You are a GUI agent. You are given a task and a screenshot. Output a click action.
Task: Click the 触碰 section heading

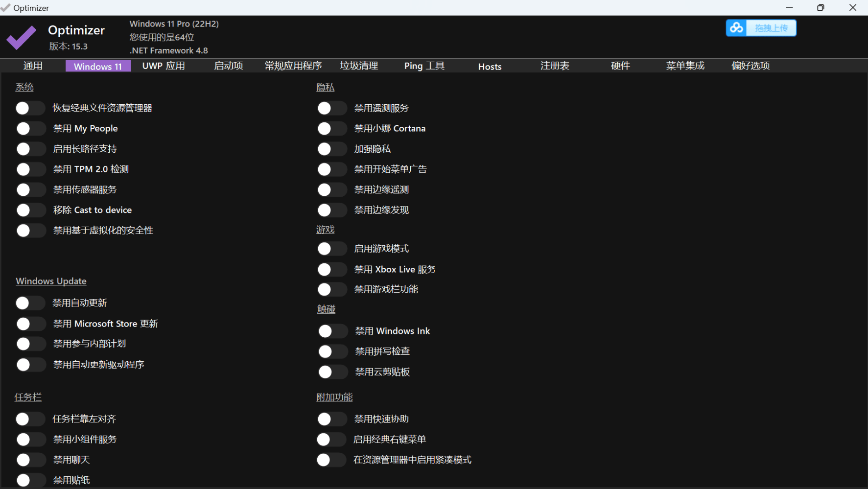pos(326,309)
